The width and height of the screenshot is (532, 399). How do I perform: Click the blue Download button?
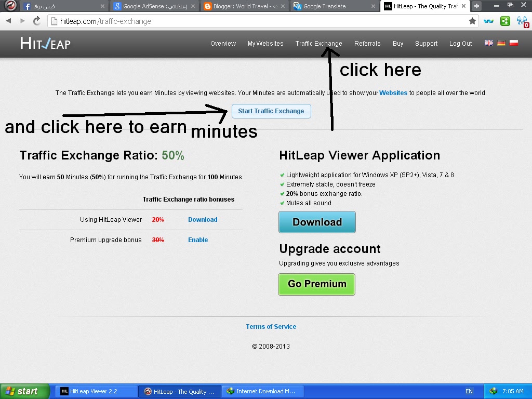pyautogui.click(x=317, y=222)
